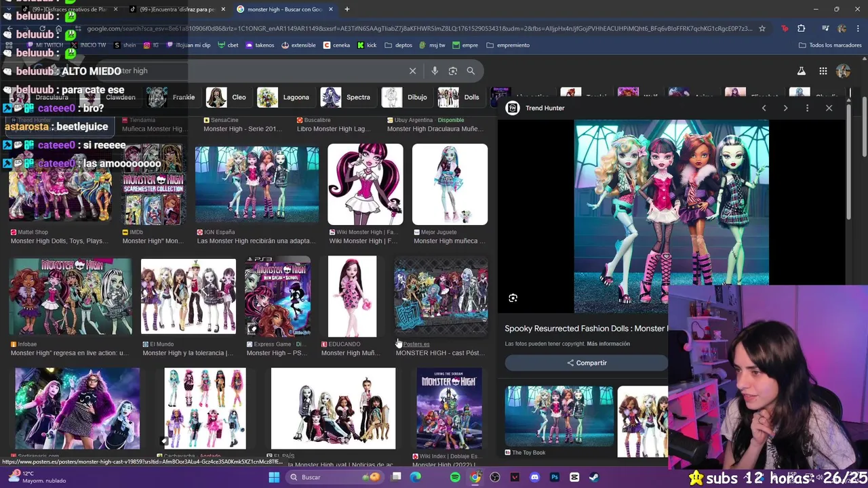Filter images by Dibujo chip
This screenshot has height=488, width=868.
pos(406,97)
